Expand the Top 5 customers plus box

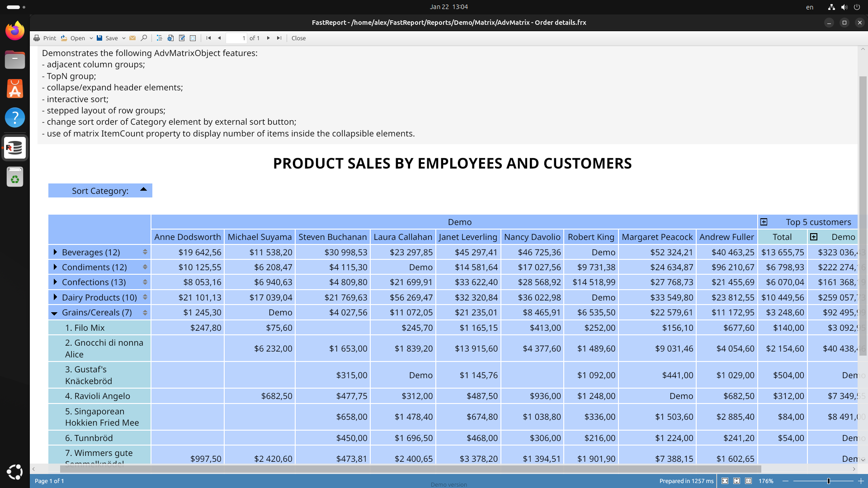point(764,222)
